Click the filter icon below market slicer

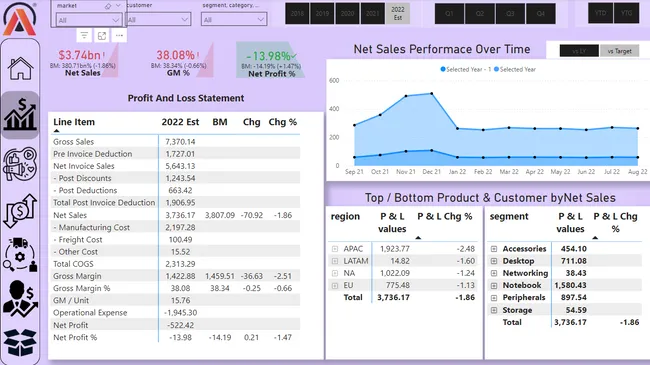(84, 36)
